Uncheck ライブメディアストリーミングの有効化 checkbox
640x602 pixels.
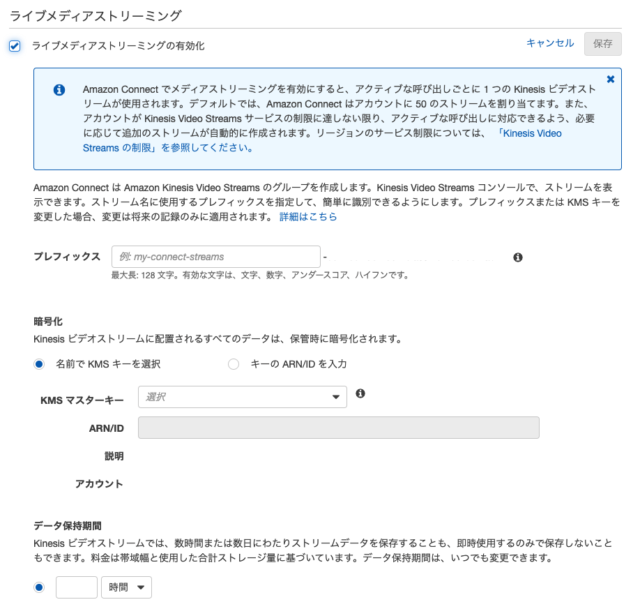tap(15, 46)
